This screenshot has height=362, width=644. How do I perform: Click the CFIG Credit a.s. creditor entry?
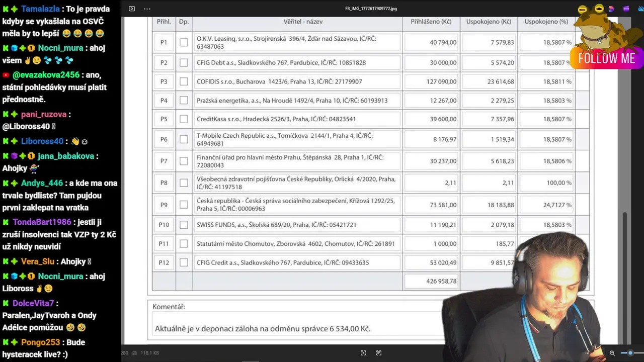coord(283,262)
